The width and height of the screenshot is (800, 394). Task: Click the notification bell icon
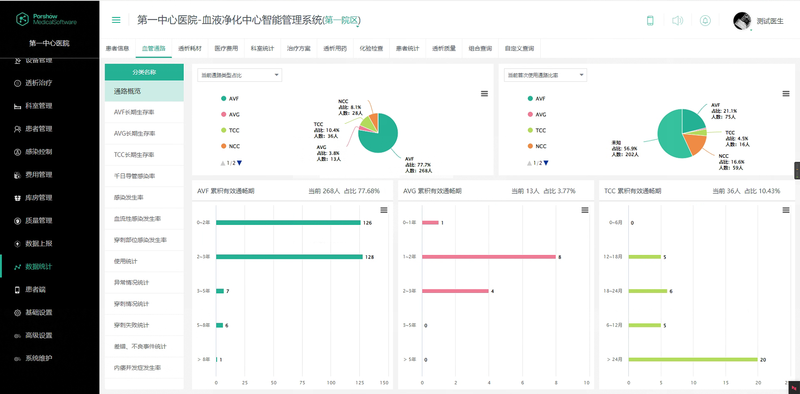705,20
